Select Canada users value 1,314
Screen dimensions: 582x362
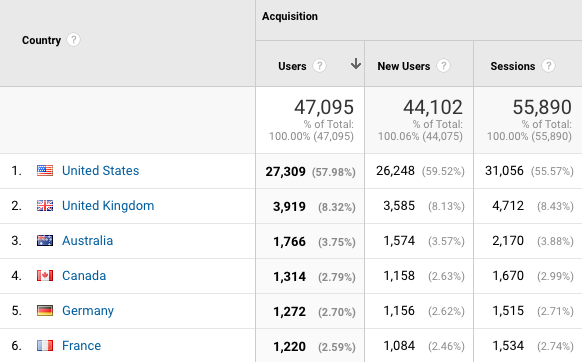[290, 277]
